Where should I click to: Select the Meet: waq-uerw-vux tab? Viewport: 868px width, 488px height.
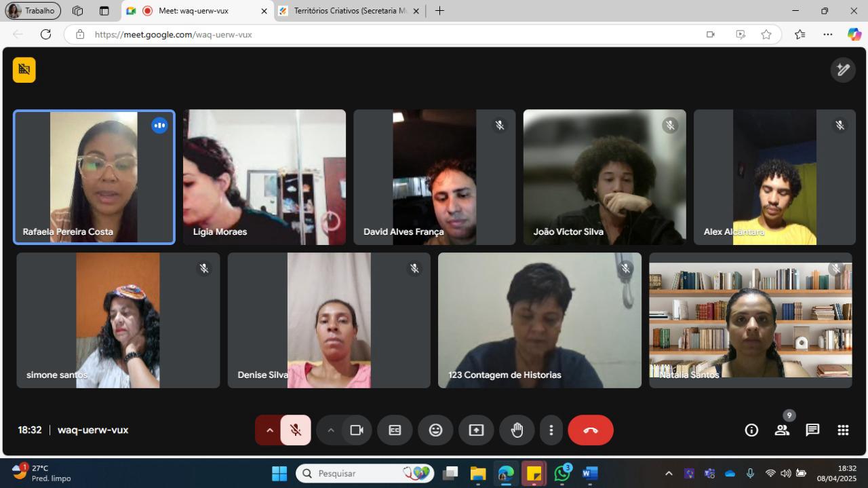coord(197,11)
